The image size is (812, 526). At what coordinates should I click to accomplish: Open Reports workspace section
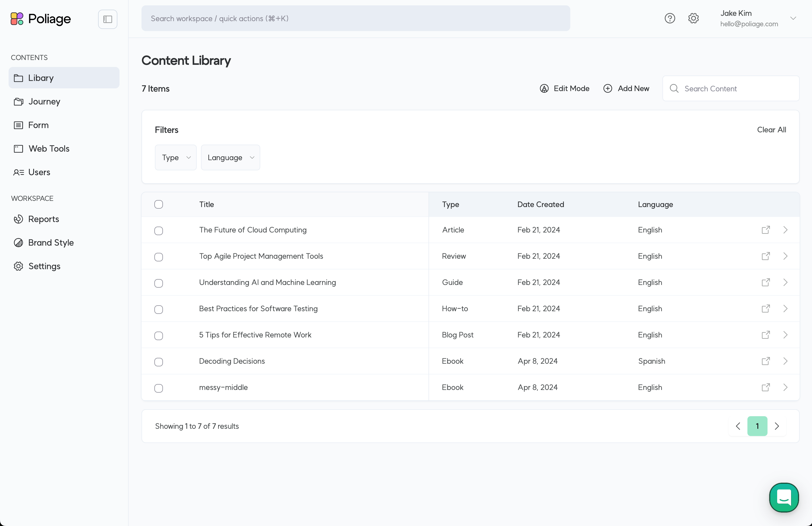tap(43, 219)
